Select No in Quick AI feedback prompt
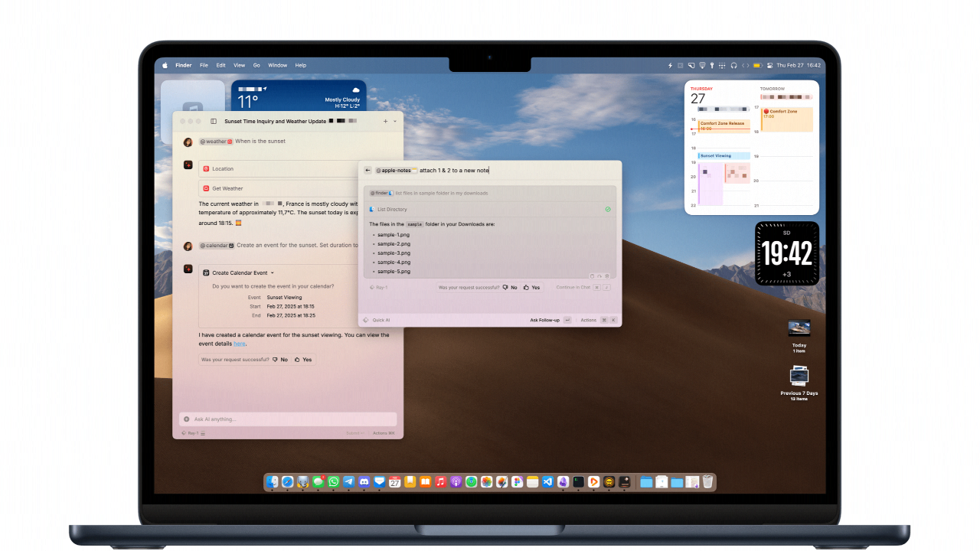The width and height of the screenshot is (980, 551). click(x=510, y=288)
